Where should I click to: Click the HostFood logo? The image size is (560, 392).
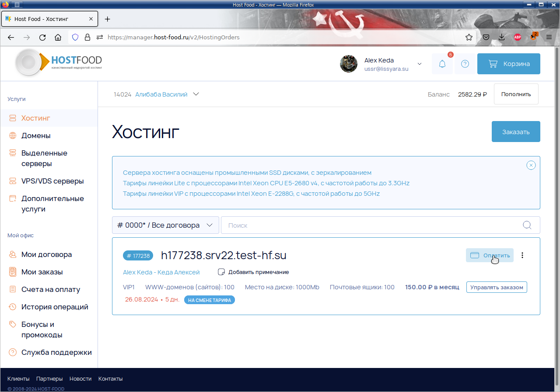pyautogui.click(x=58, y=62)
